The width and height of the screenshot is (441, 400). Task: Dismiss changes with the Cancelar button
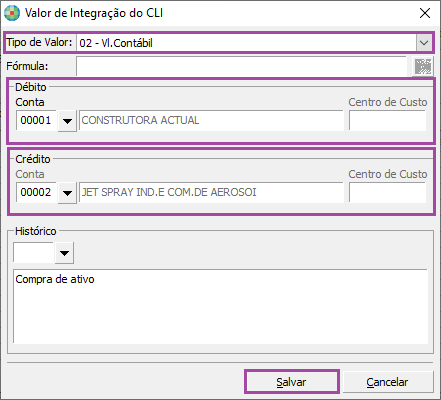point(387,382)
